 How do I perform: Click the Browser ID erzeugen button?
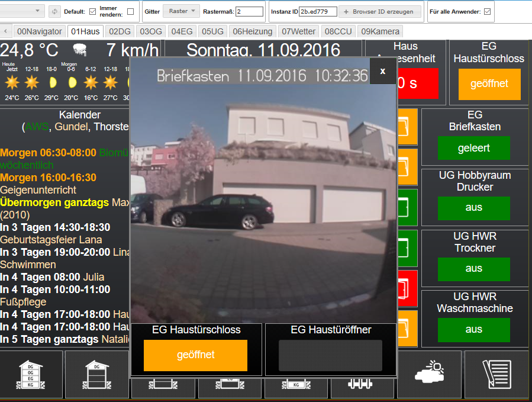[x=380, y=11]
